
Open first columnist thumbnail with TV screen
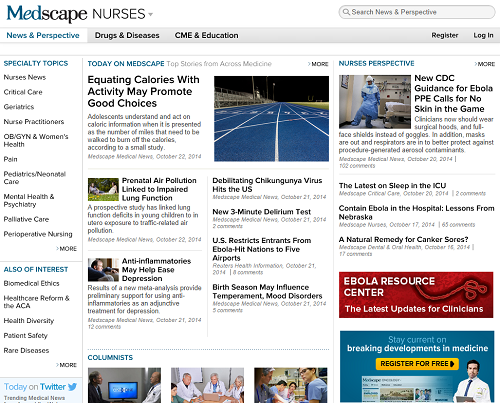(x=124, y=385)
